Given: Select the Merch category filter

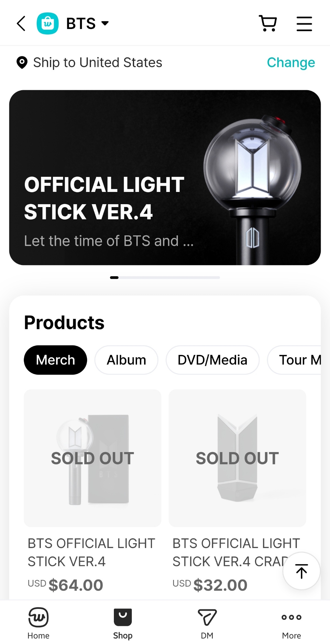Looking at the screenshot, I should (x=55, y=360).
